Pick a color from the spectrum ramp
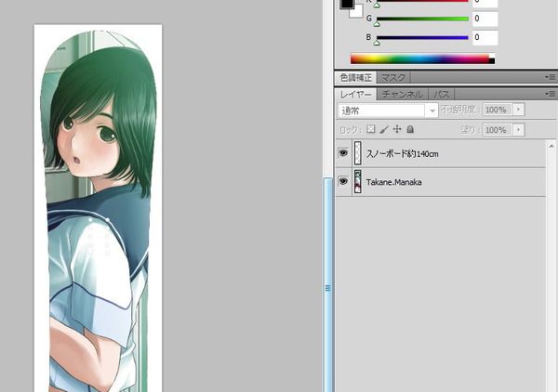 click(419, 59)
